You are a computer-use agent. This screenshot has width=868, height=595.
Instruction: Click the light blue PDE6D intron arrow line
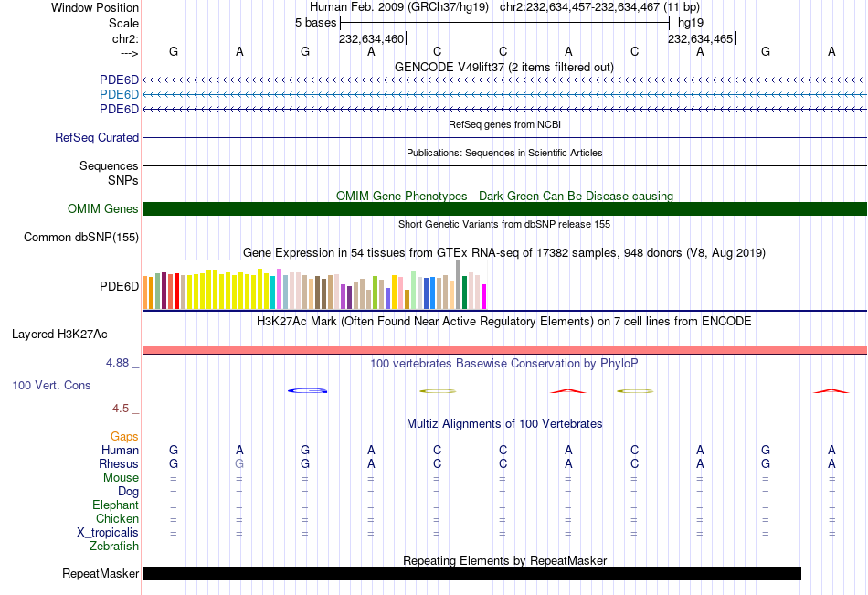click(504, 95)
